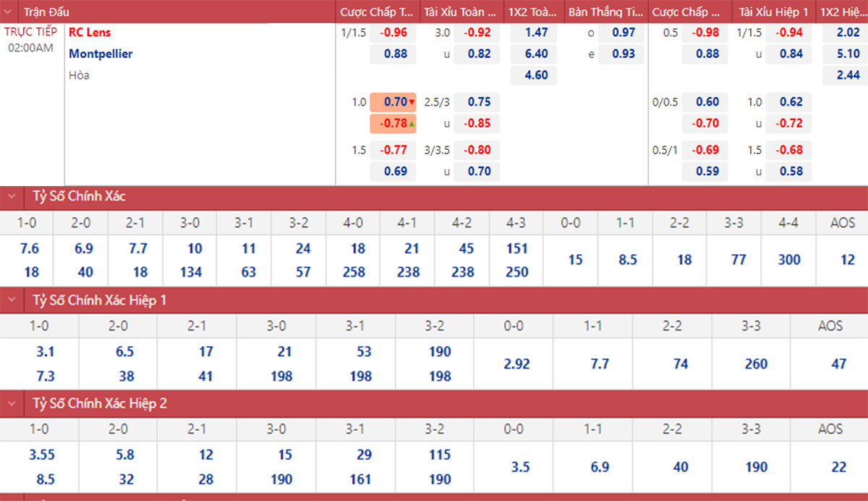Image resolution: width=868 pixels, height=501 pixels.
Task: Bet on even goals at 0.93
Action: (x=623, y=54)
